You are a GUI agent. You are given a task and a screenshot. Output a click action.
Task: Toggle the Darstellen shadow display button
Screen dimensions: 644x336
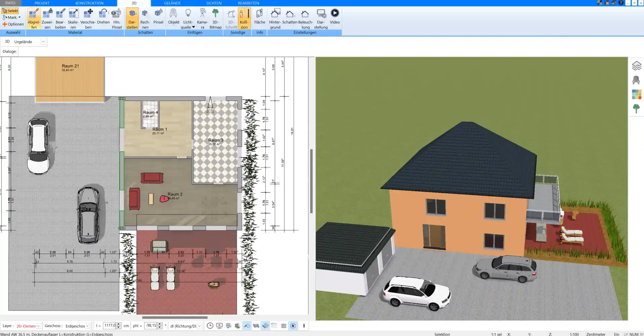click(132, 18)
